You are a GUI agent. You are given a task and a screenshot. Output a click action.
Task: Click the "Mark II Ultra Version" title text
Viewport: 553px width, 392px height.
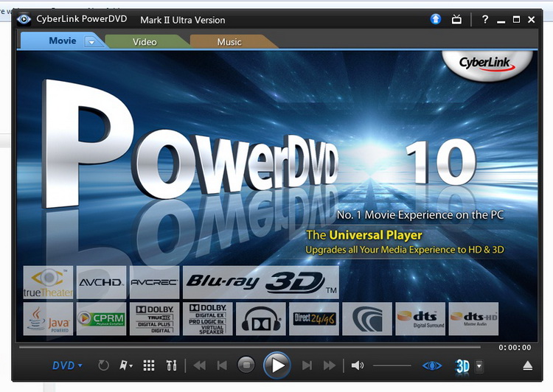[183, 20]
